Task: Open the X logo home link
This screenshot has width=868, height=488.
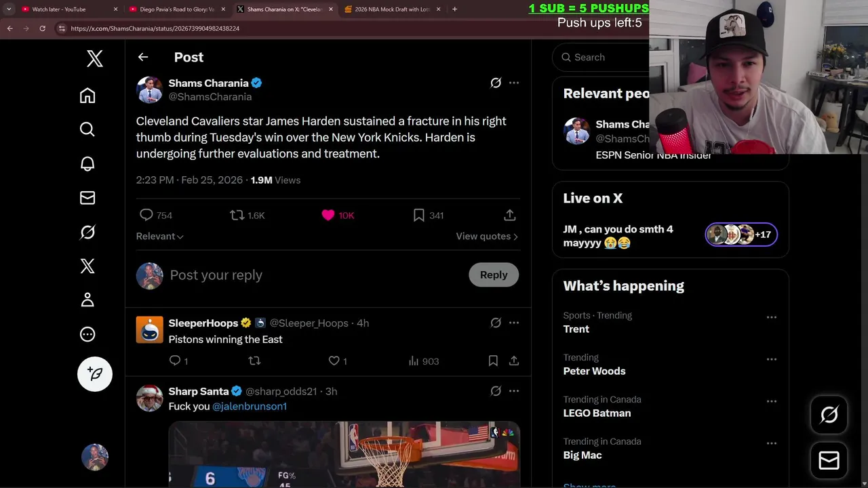Action: click(95, 59)
